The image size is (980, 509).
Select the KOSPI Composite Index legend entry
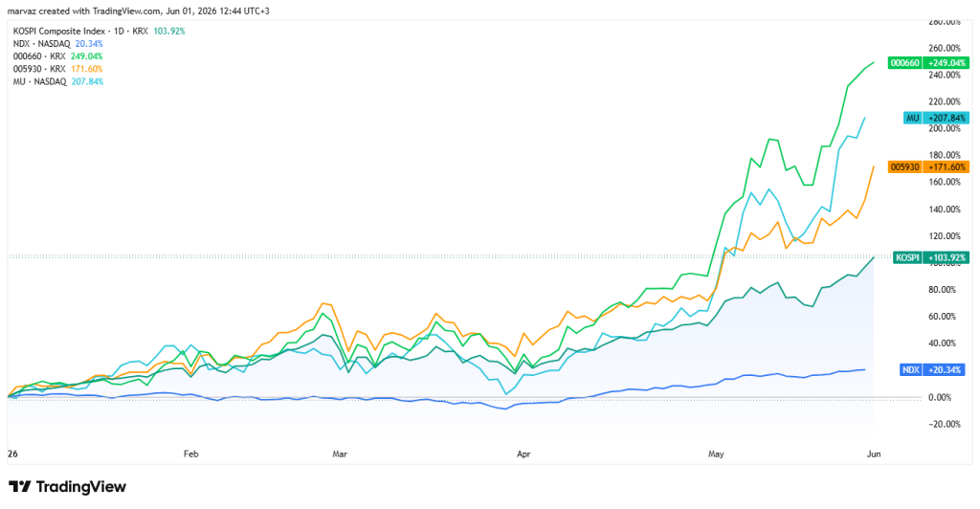coord(100,31)
